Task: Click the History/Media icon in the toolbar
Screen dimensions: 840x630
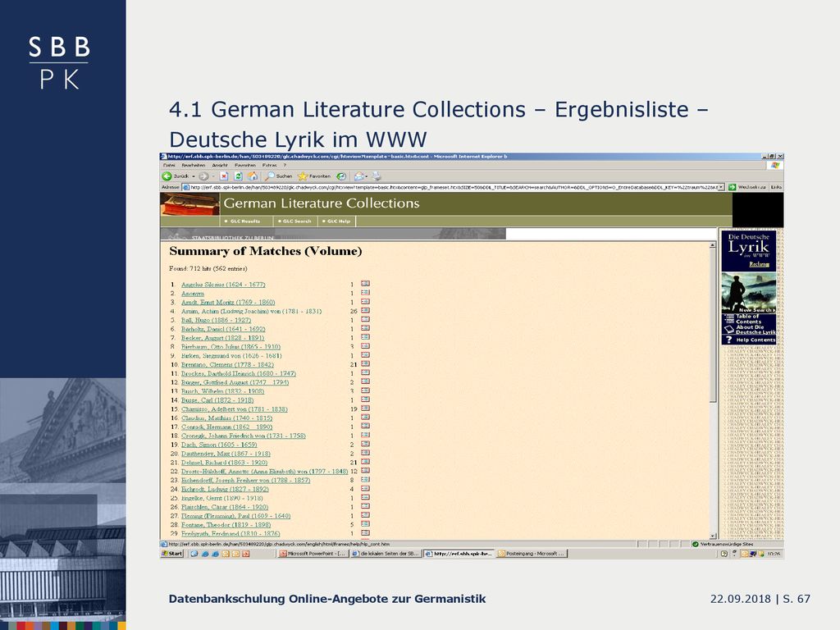Action: click(341, 176)
